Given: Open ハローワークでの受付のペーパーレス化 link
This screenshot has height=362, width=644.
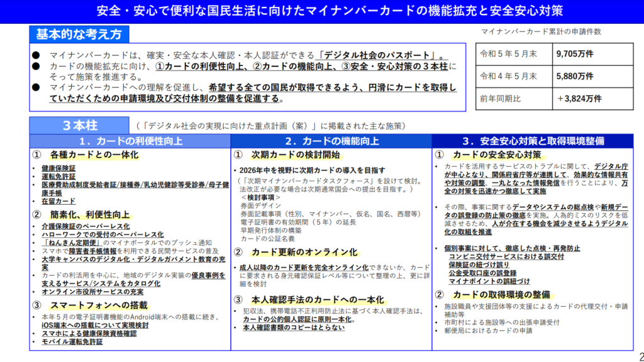Looking at the screenshot, I should pos(103,234).
